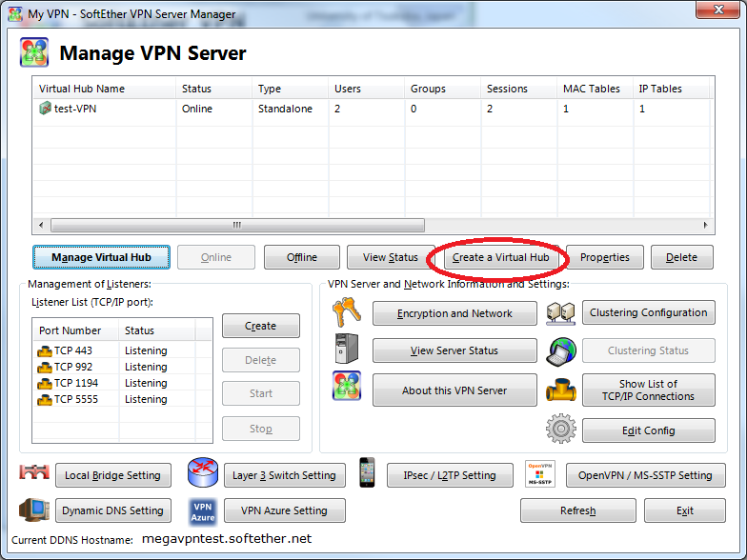Image resolution: width=747 pixels, height=560 pixels.
Task: Open OpenVPN / MS-SSTP Setting
Action: pyautogui.click(x=646, y=475)
